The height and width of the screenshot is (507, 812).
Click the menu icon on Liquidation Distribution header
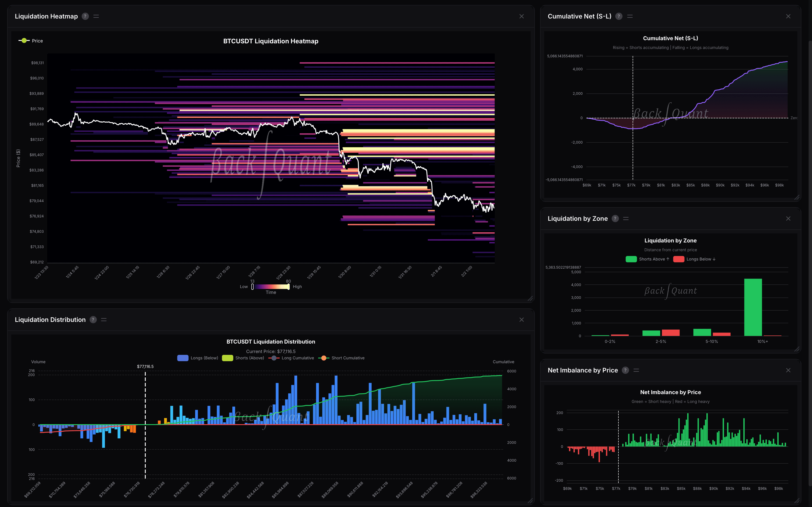tap(104, 320)
